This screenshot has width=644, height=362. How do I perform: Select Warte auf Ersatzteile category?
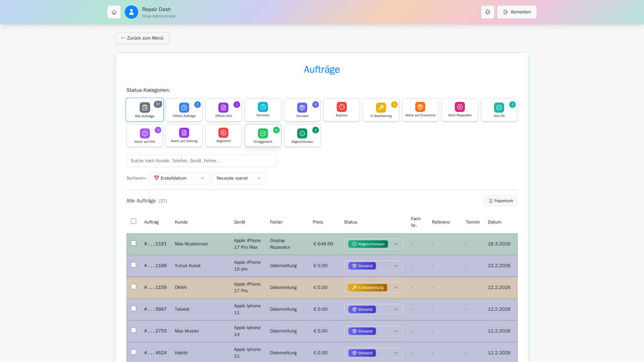(x=420, y=110)
